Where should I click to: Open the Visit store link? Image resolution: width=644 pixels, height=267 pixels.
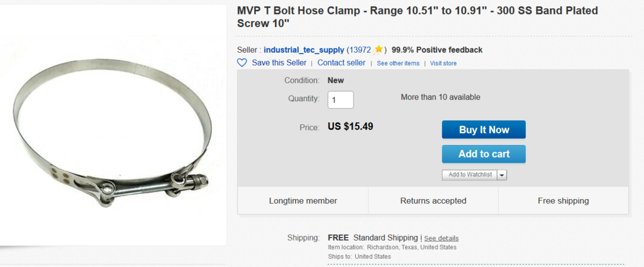(443, 63)
